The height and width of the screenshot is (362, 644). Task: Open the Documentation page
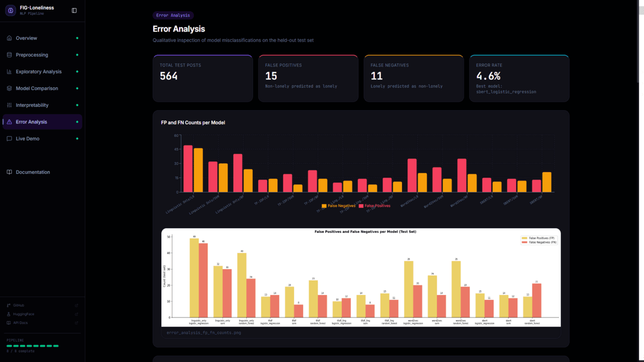coord(42,172)
